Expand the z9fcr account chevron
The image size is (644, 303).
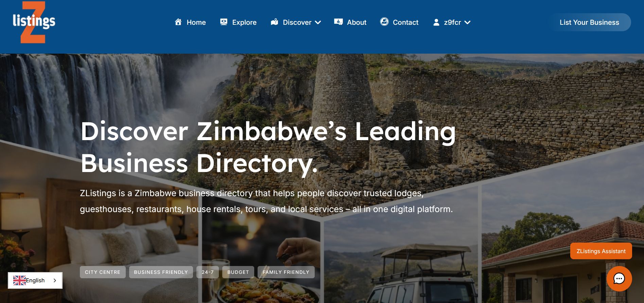tap(468, 22)
